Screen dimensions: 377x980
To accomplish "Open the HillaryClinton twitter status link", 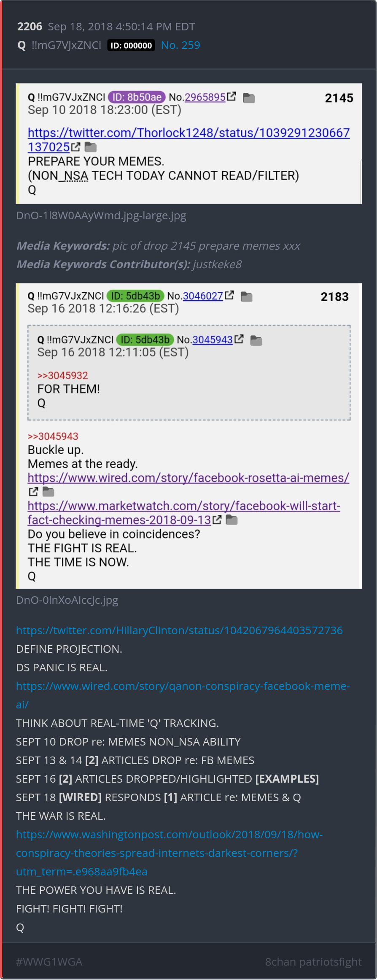I will click(179, 630).
